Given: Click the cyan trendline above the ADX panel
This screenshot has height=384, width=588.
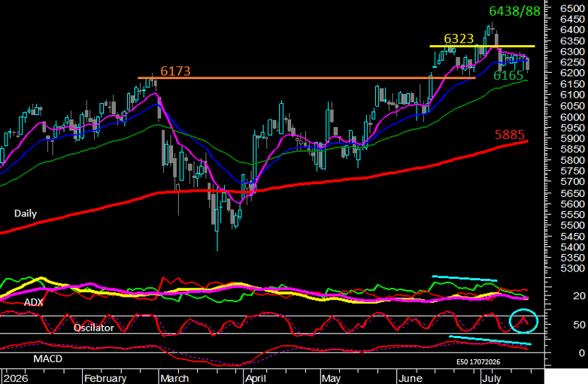Looking at the screenshot, I should [464, 278].
